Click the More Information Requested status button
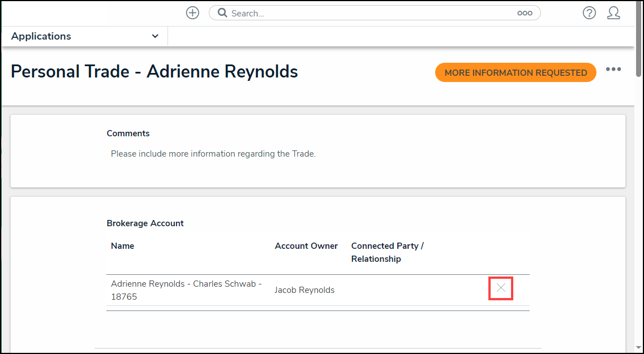The height and width of the screenshot is (354, 644). click(x=516, y=72)
